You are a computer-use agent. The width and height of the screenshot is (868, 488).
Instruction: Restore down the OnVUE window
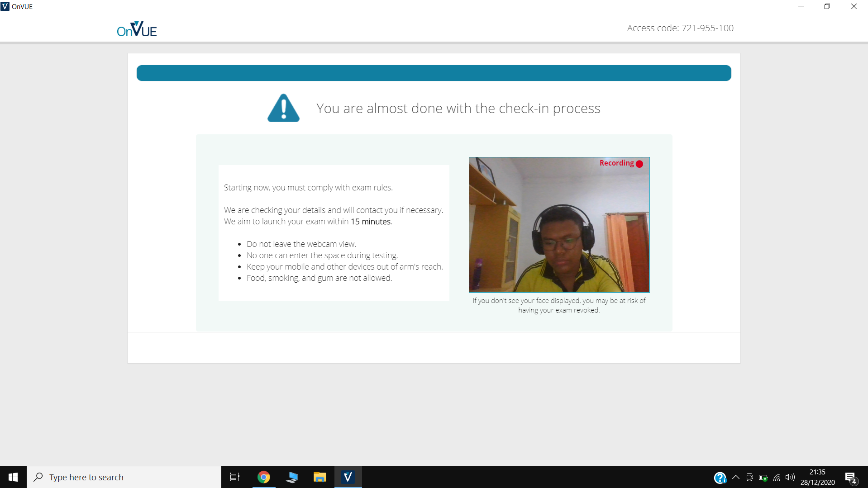pos(827,6)
